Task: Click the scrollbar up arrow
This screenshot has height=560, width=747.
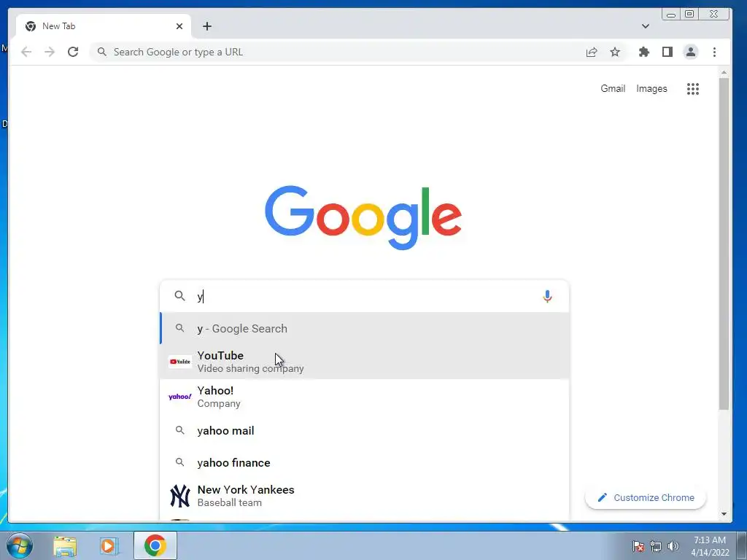Action: click(x=724, y=73)
